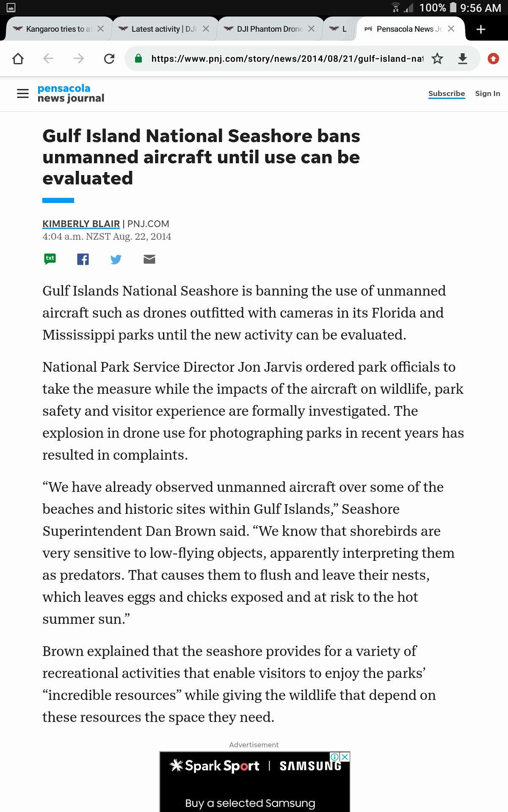The image size is (508, 812).
Task: Open the home page icon
Action: [18, 58]
